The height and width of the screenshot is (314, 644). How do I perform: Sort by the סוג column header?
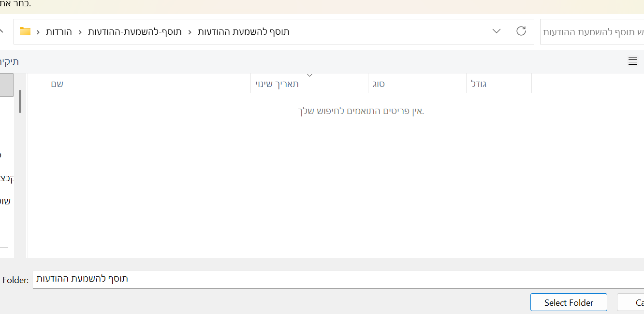coord(379,84)
